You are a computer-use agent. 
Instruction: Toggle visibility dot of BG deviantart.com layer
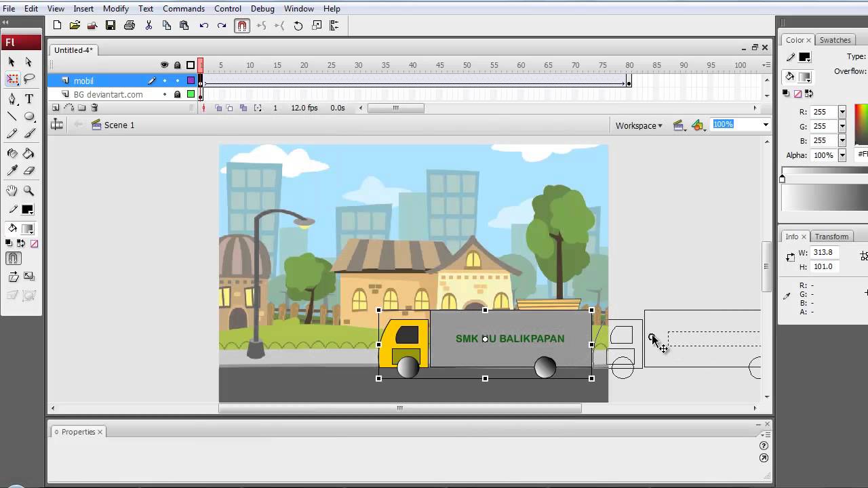point(164,94)
